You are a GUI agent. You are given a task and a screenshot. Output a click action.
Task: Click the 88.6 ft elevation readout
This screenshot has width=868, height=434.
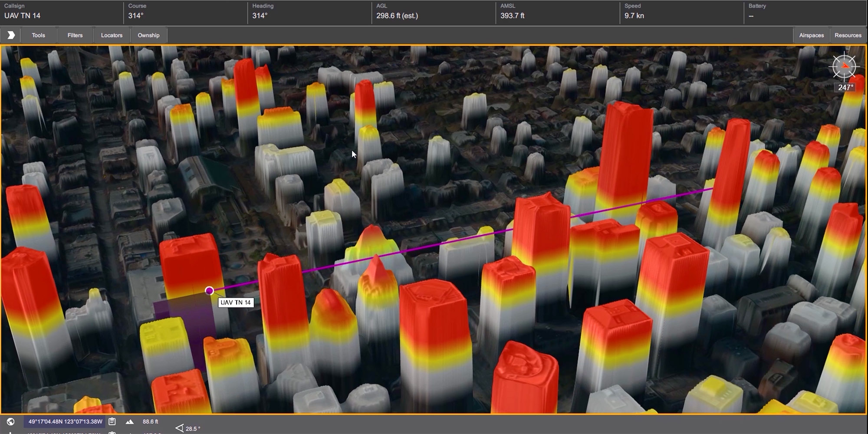pyautogui.click(x=150, y=421)
